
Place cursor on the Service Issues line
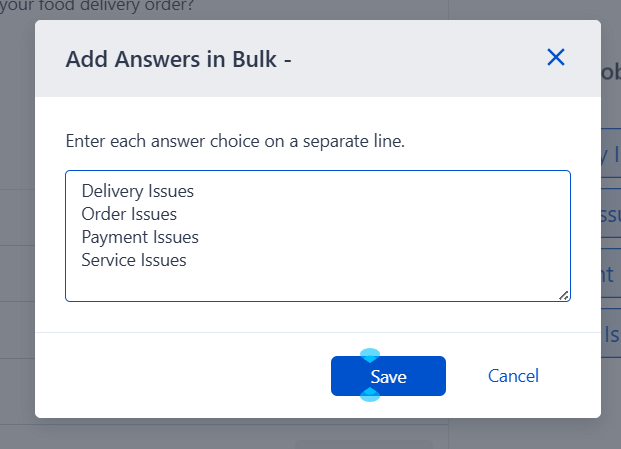coord(134,260)
